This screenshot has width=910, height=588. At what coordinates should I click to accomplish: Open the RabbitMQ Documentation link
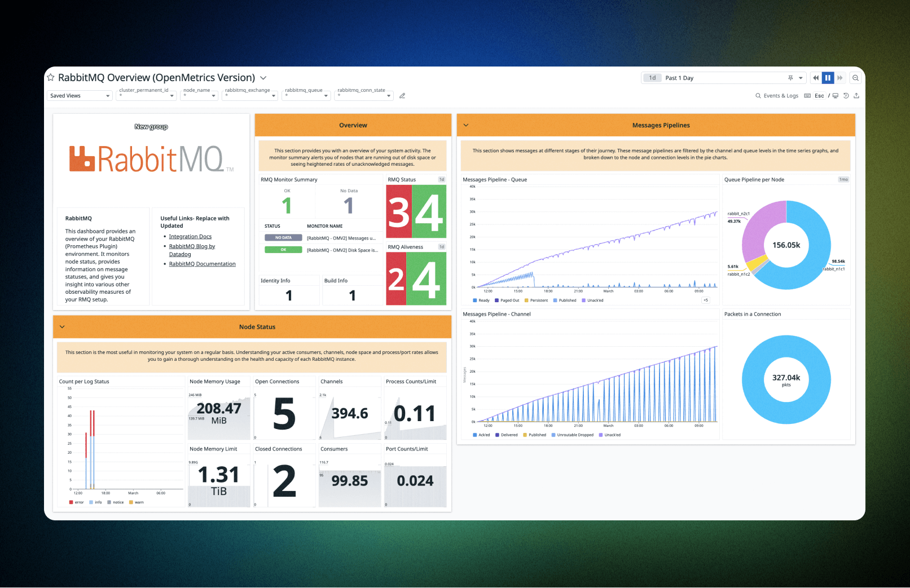[x=203, y=264]
